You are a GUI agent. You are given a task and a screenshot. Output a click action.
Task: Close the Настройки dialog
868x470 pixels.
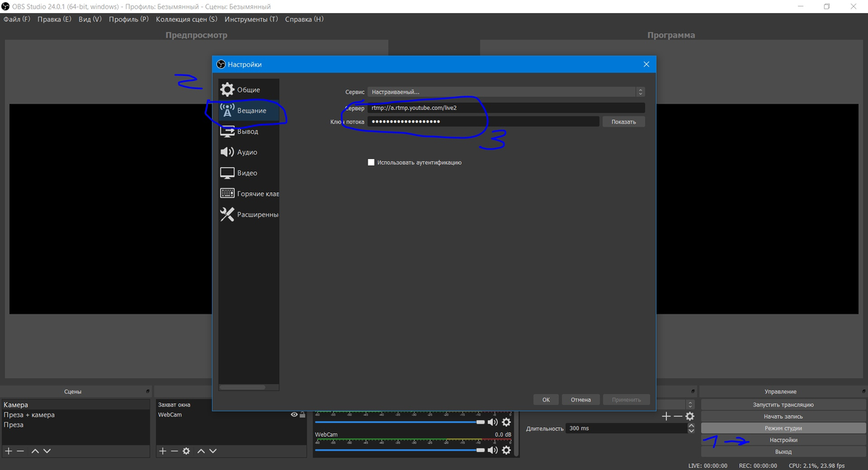coord(646,64)
